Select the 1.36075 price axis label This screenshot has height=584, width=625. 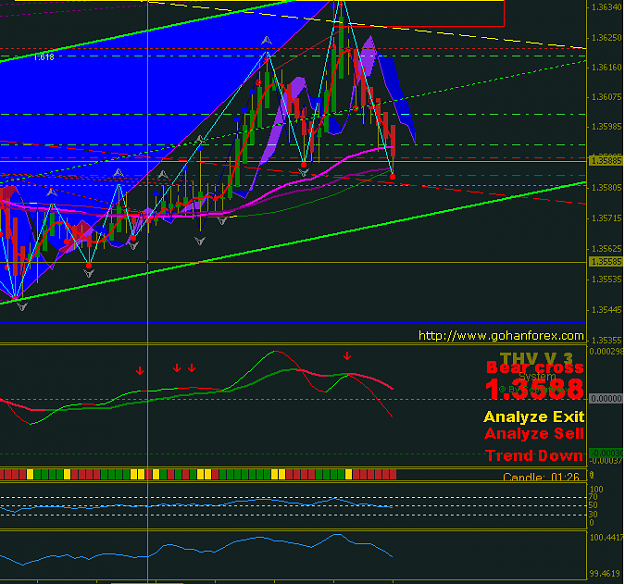pos(606,97)
